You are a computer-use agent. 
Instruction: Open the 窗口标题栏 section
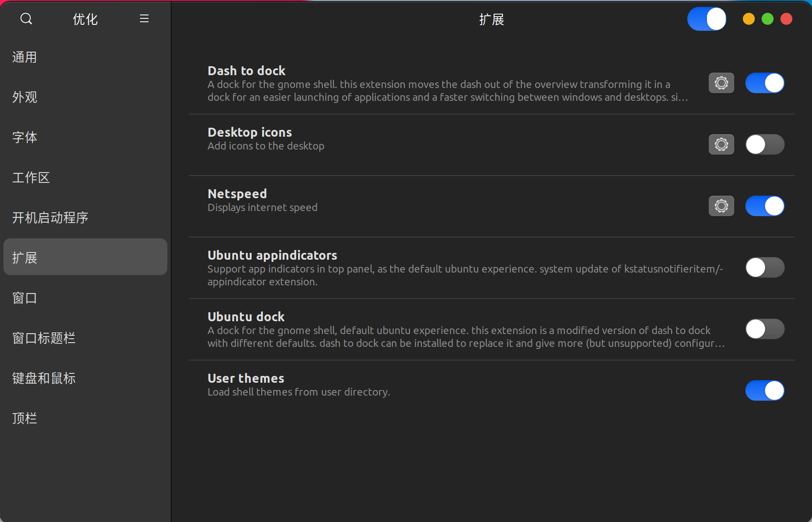tap(44, 338)
